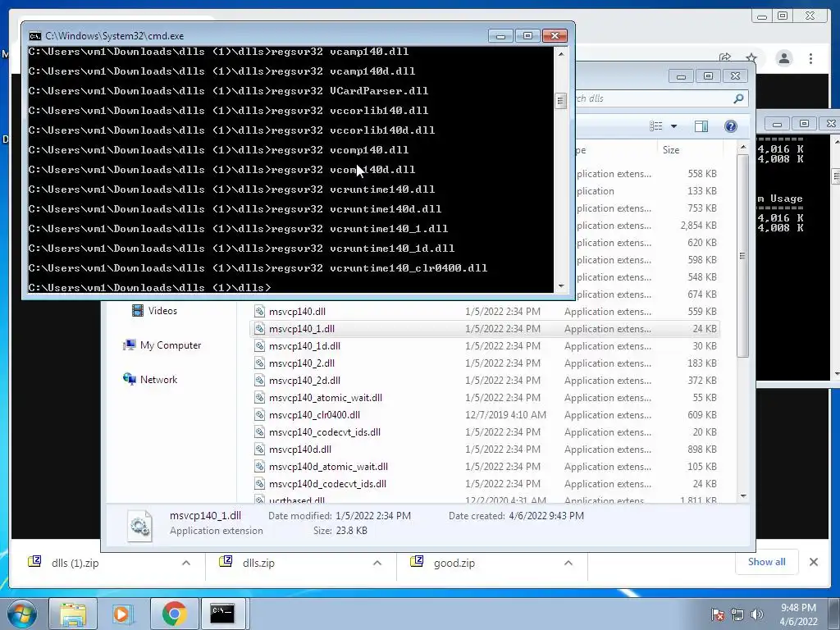Click Chrome share page icon

point(725,58)
